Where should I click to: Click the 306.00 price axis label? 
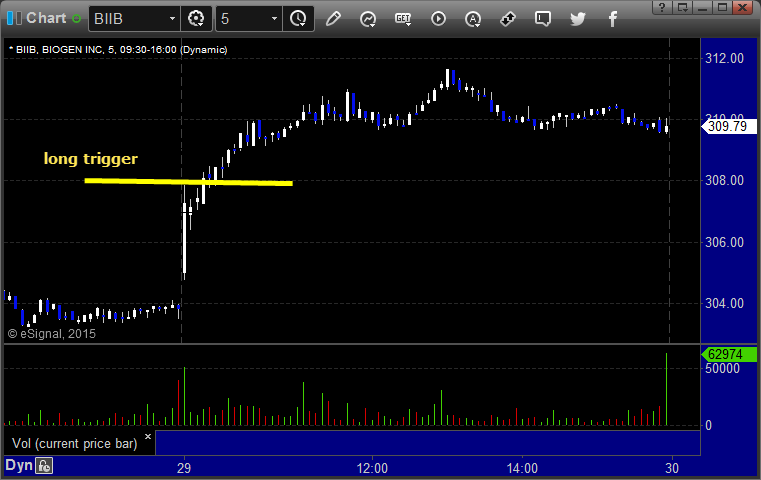coord(724,242)
